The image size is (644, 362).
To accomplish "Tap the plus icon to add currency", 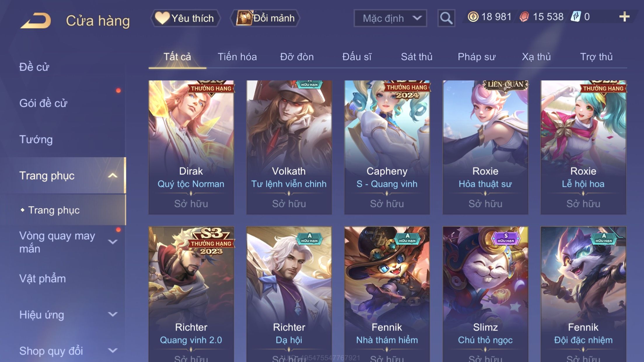I will (x=624, y=17).
